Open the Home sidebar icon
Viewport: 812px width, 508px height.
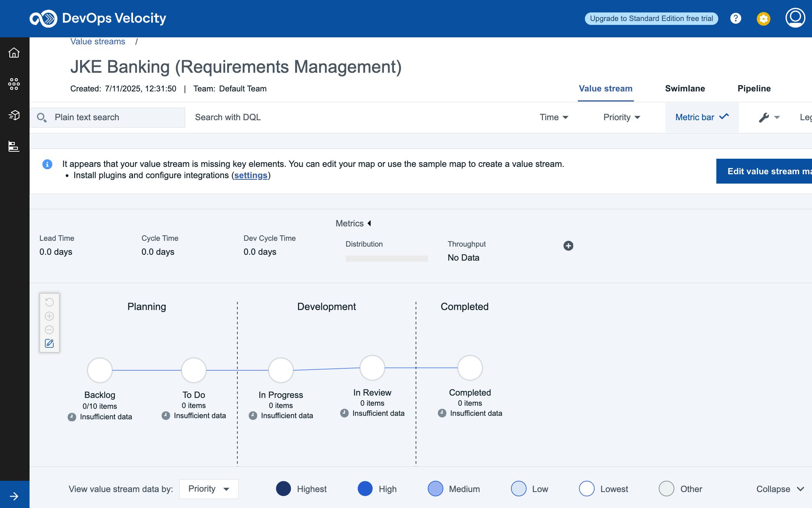(14, 53)
